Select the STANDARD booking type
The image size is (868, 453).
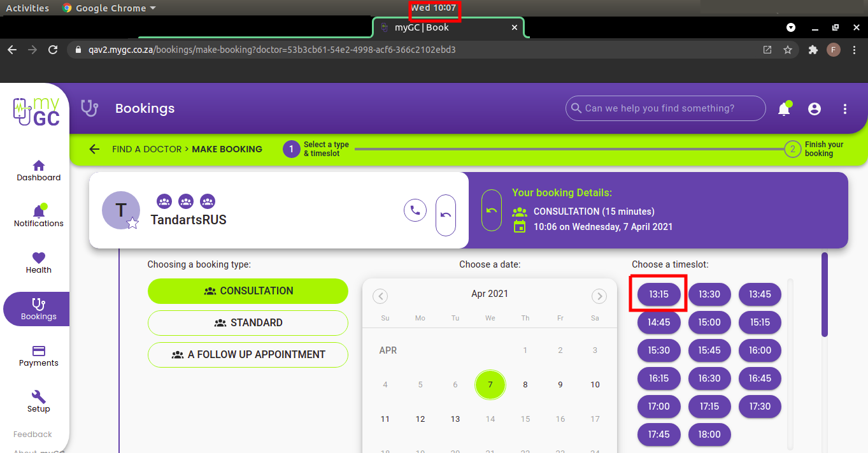pos(248,322)
